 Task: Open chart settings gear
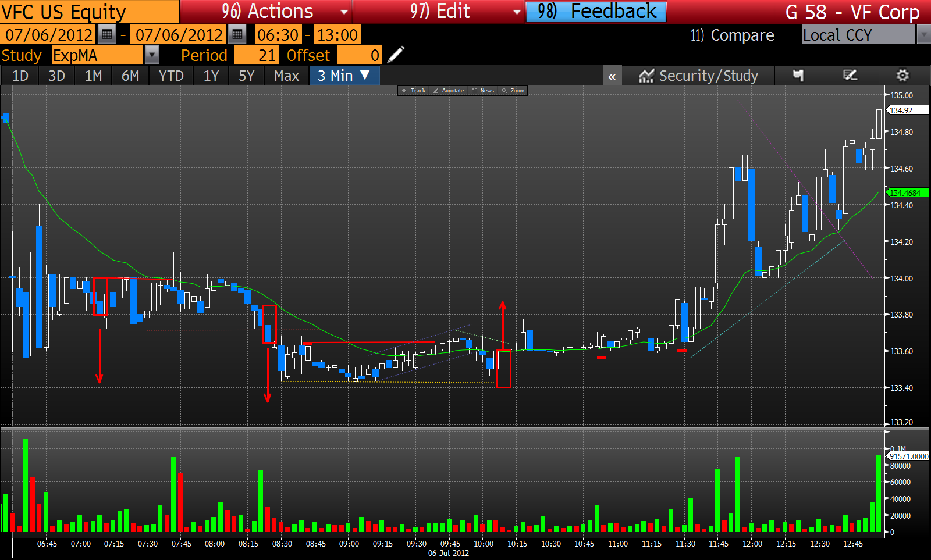902,76
